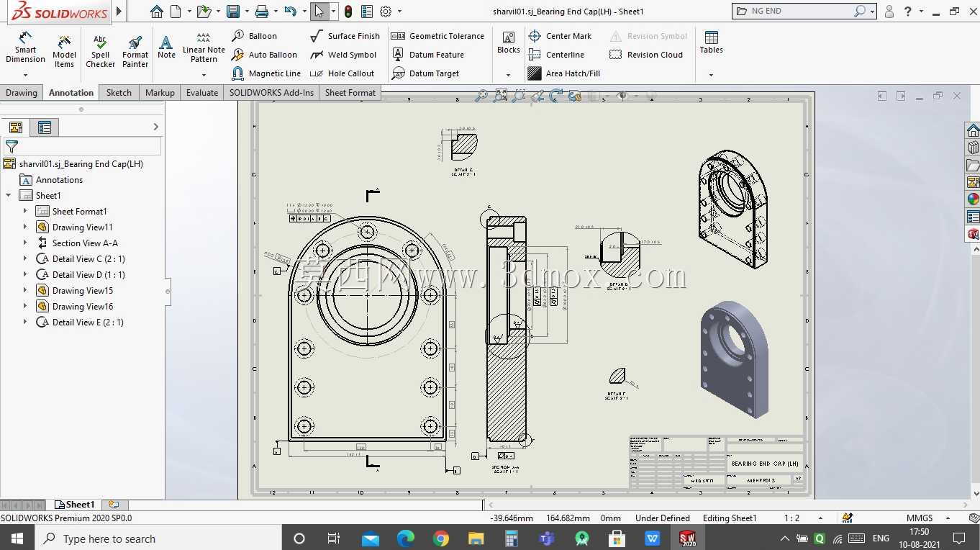This screenshot has width=980, height=550.
Task: Add a Revision Cloud
Action: (646, 55)
